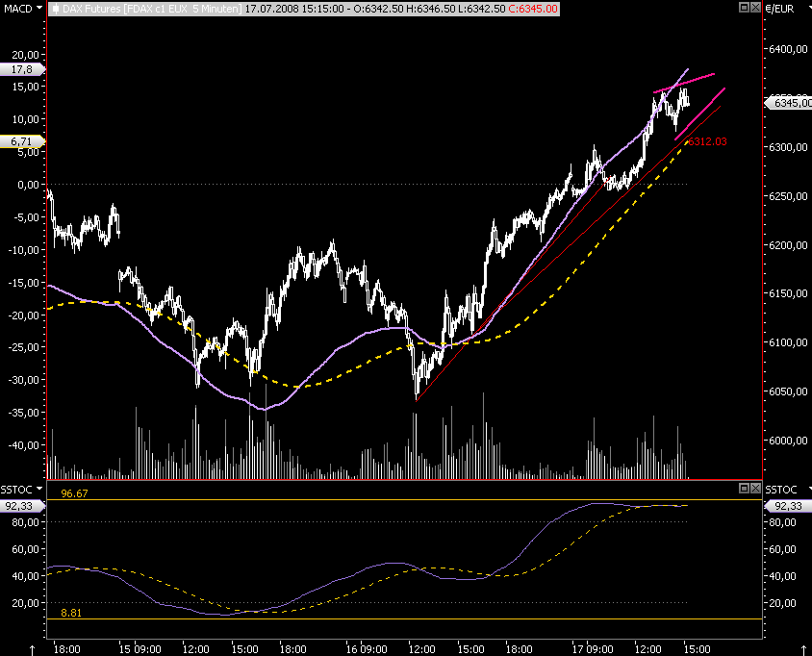This screenshot has width=812, height=656.
Task: Click the 0,00 MACD axis label
Action: [x=28, y=185]
